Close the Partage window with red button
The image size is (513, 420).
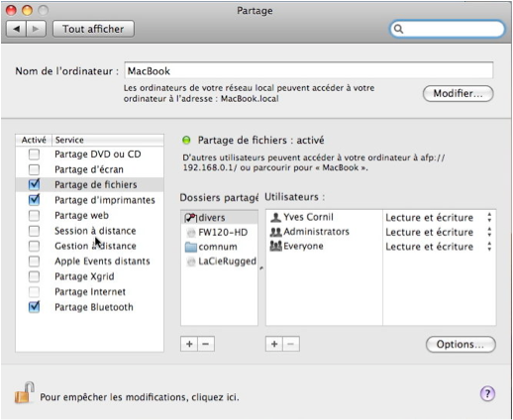pyautogui.click(x=11, y=11)
